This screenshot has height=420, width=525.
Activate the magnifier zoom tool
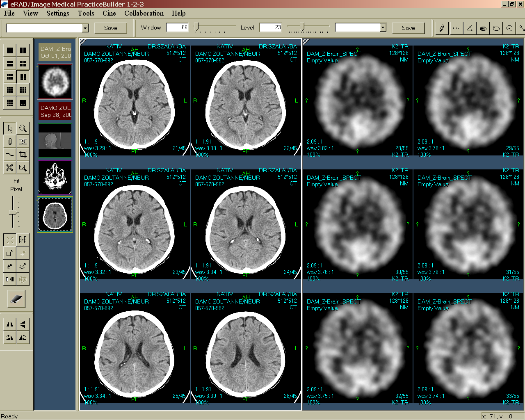click(x=23, y=128)
